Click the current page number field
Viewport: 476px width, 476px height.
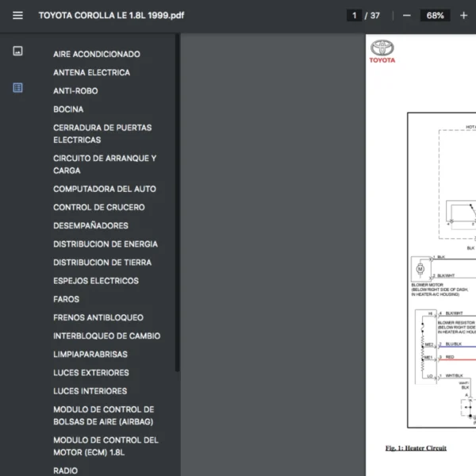pos(354,15)
